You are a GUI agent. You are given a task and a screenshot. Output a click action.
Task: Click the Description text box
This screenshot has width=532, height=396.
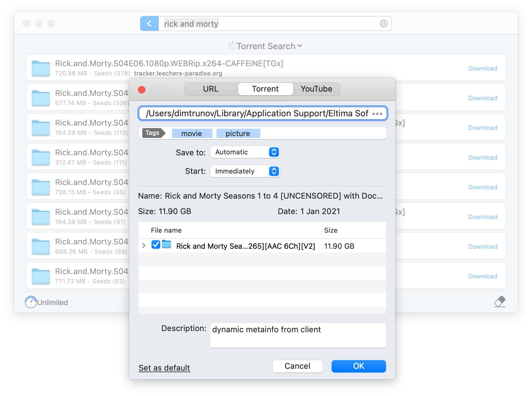(x=298, y=335)
